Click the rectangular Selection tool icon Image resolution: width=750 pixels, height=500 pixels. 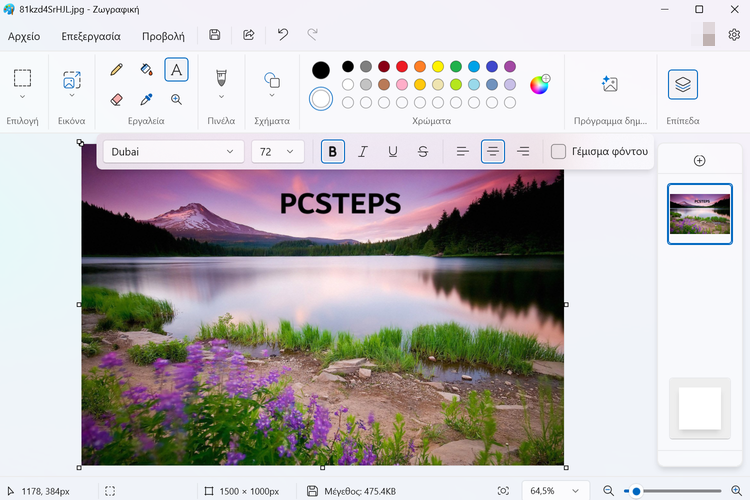click(x=22, y=78)
